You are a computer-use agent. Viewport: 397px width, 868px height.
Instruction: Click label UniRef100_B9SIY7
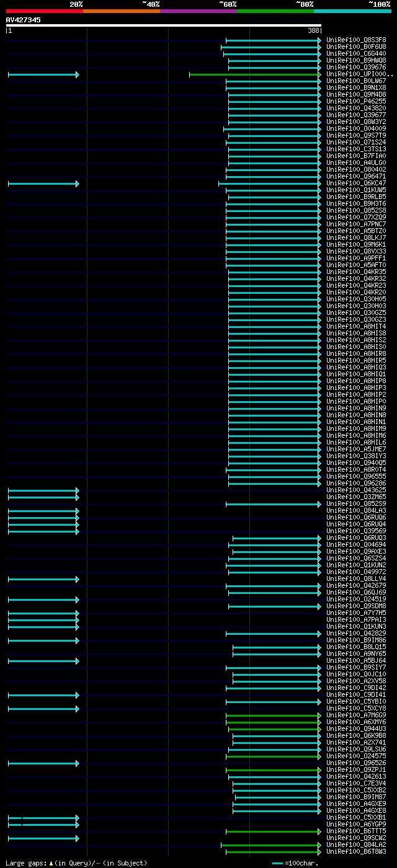coord(356,667)
